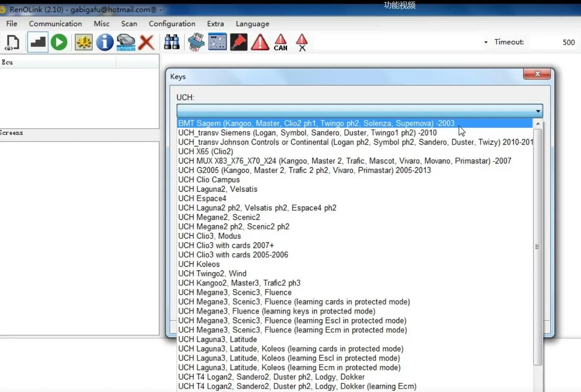Select UCH MUX X83_X76_X70_X24 -2007
Viewport: 581px width, 392px height.
click(x=355, y=161)
